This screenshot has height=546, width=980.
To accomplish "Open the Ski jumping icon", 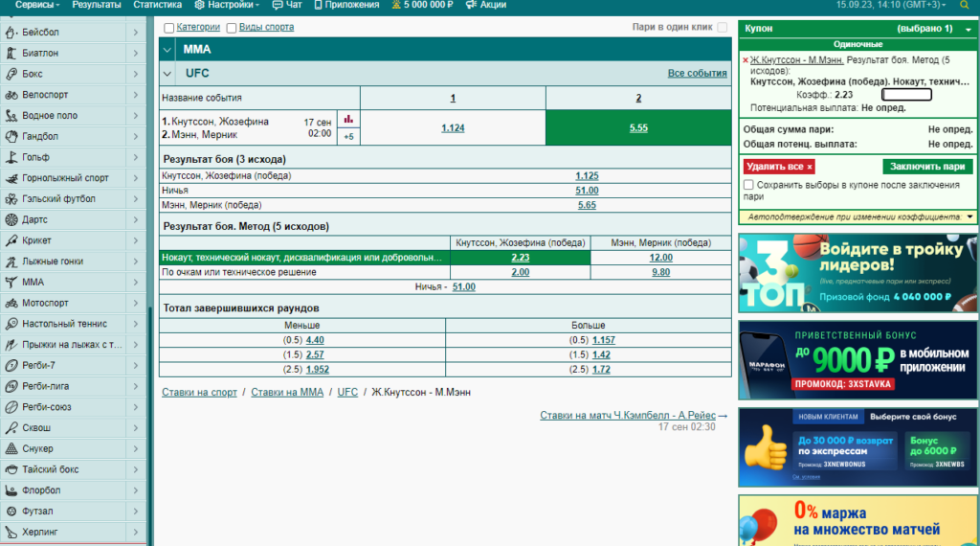I will click(x=11, y=345).
